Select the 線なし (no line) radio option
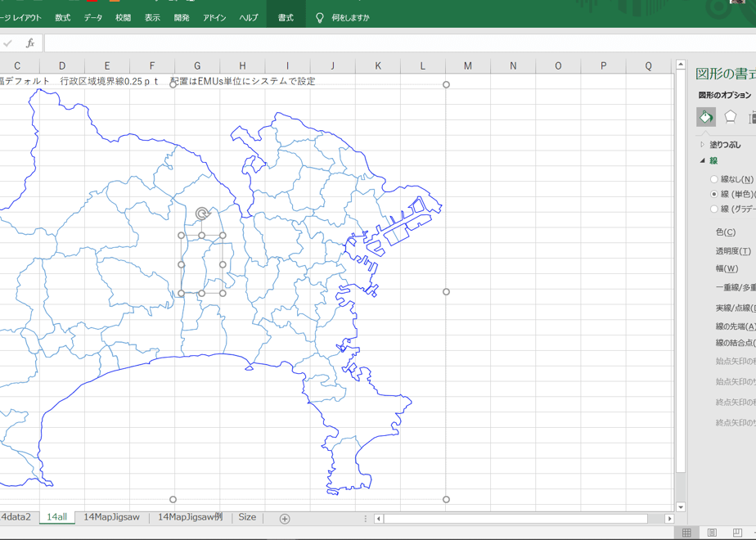The height and width of the screenshot is (540, 756). tap(714, 179)
